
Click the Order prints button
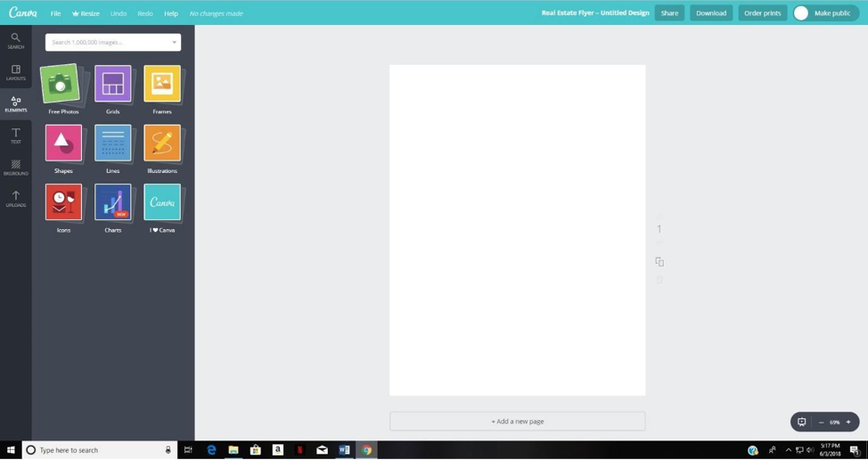pyautogui.click(x=762, y=13)
